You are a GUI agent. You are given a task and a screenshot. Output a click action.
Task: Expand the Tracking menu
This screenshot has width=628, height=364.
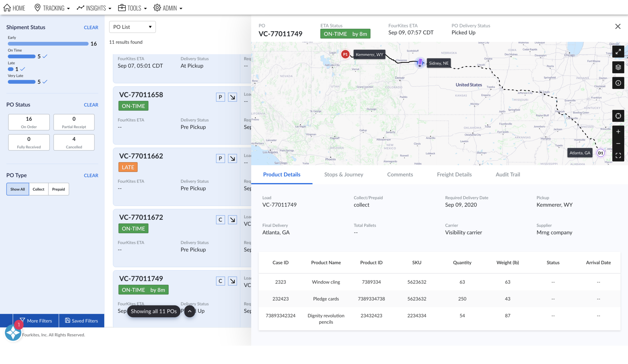coord(52,8)
